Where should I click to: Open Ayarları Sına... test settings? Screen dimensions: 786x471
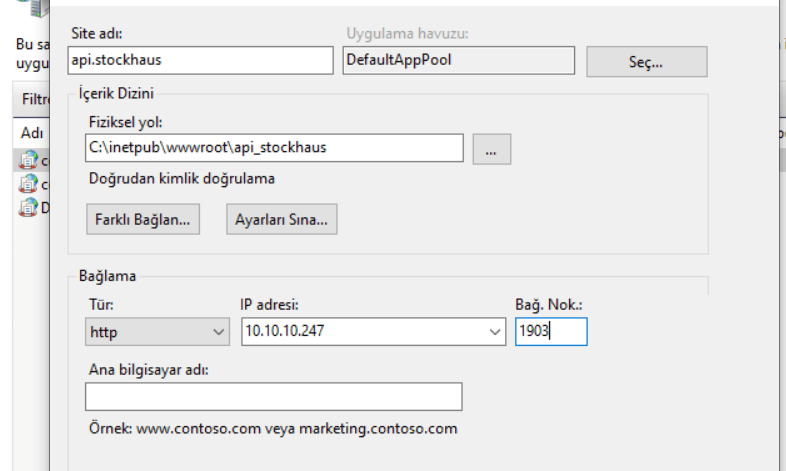tap(281, 218)
